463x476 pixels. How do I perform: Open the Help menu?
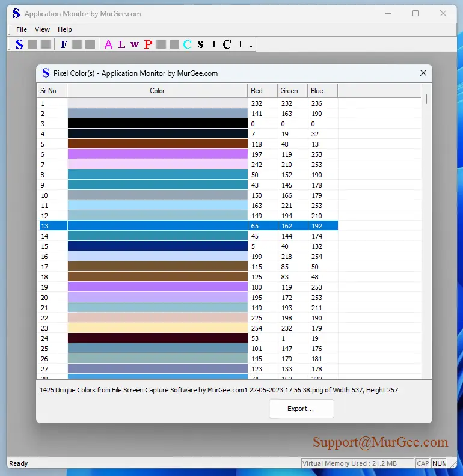tap(65, 29)
